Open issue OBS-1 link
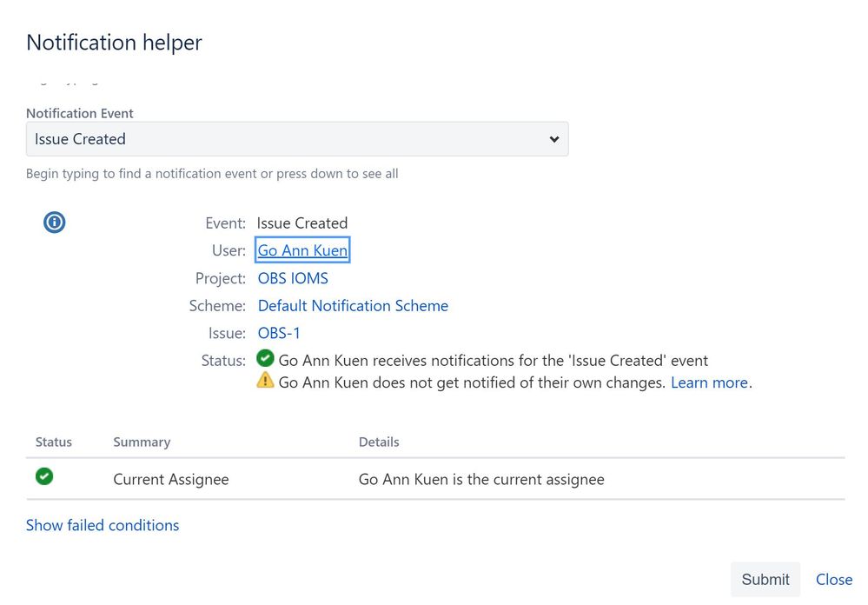The height and width of the screenshot is (605, 868). [279, 333]
